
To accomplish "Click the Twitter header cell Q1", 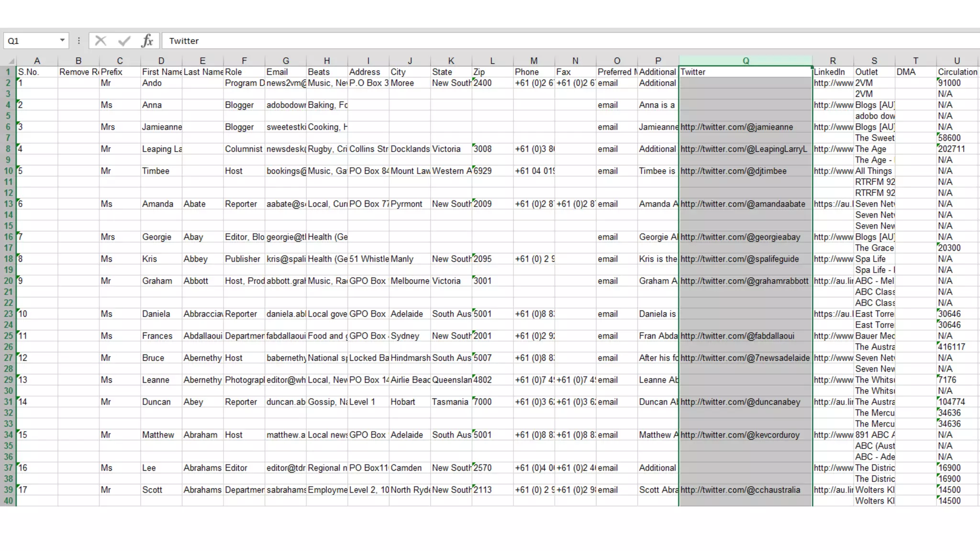I will click(x=745, y=72).
